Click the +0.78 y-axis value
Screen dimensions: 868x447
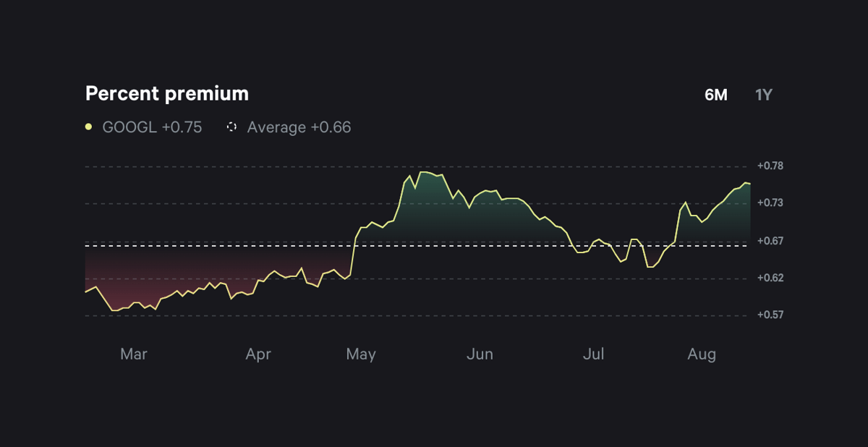point(770,165)
